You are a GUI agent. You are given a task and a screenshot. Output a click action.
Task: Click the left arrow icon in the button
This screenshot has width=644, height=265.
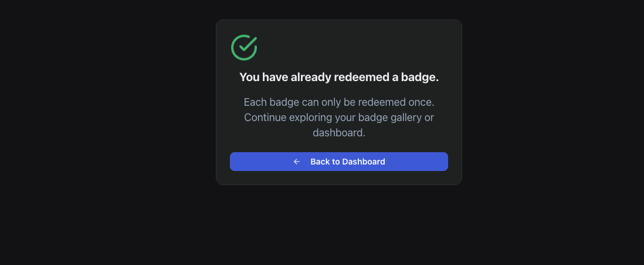click(x=297, y=162)
